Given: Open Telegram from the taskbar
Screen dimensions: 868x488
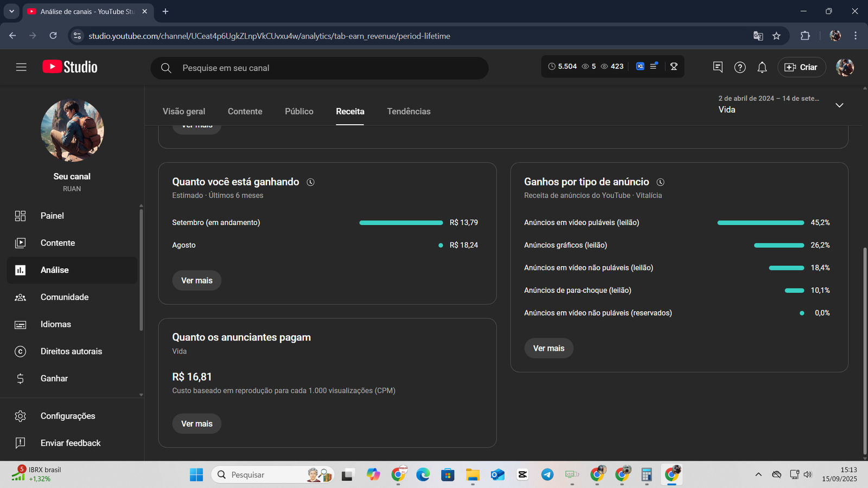Looking at the screenshot, I should [x=547, y=475].
